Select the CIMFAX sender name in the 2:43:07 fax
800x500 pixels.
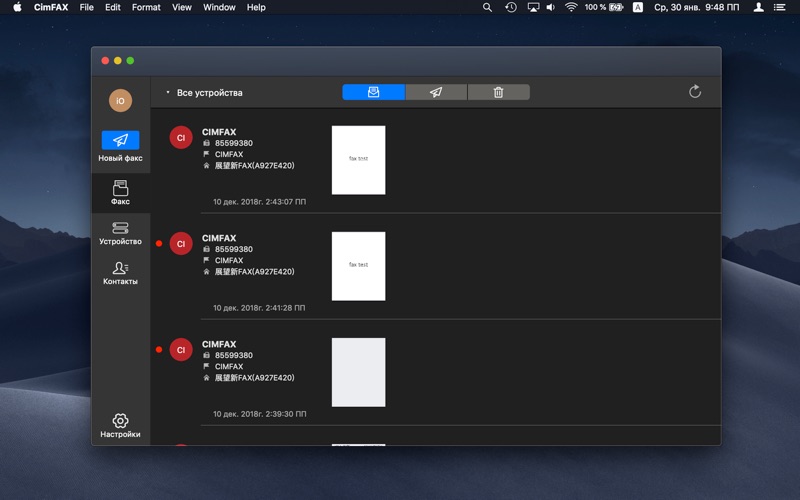click(x=219, y=132)
